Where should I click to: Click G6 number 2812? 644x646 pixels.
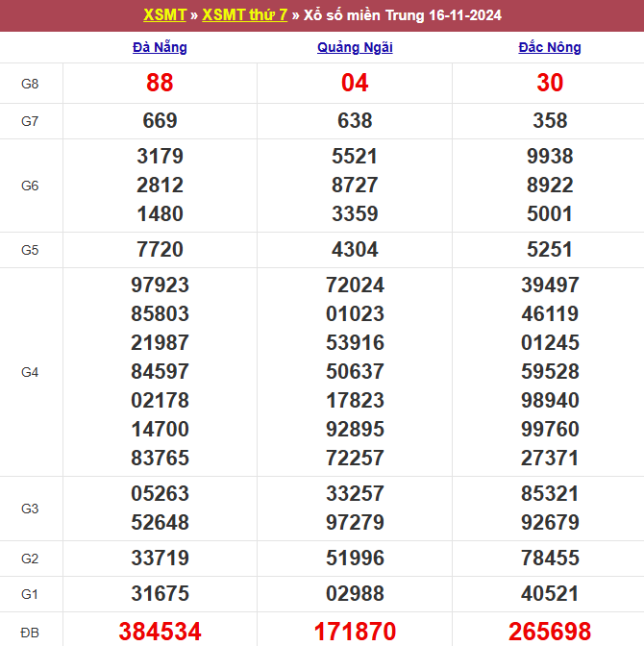(160, 185)
